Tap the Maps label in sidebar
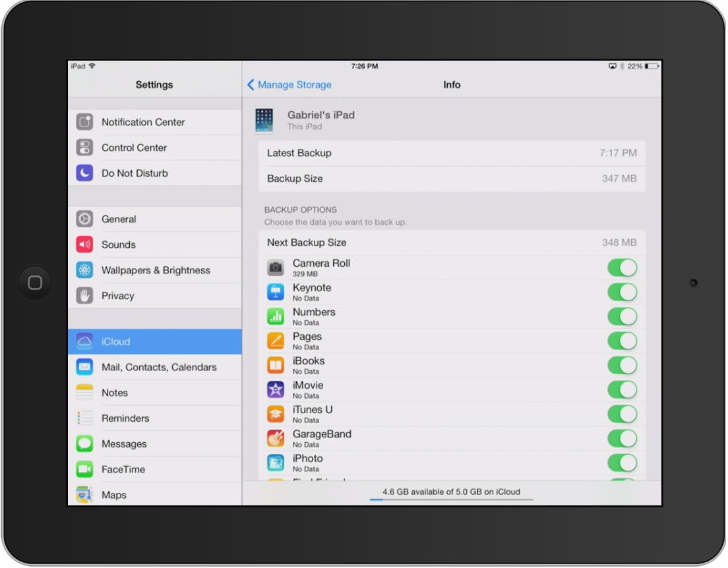The height and width of the screenshot is (568, 728). (113, 495)
